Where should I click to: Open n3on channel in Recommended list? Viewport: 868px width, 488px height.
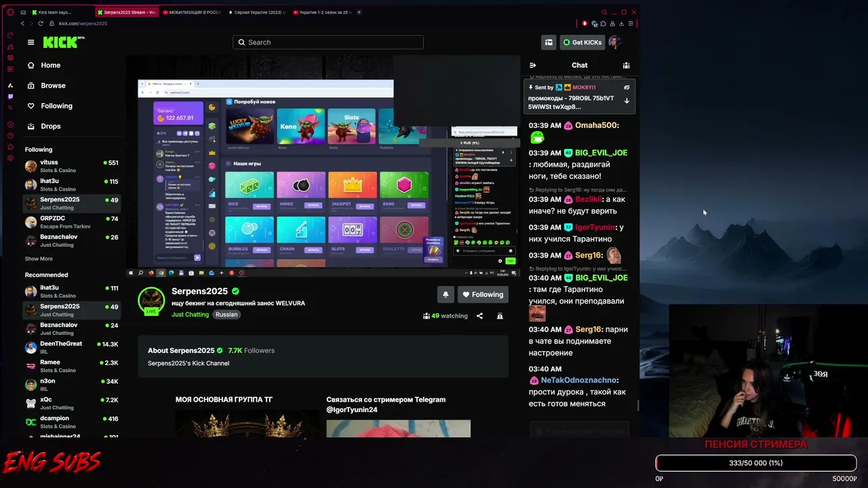(71, 384)
